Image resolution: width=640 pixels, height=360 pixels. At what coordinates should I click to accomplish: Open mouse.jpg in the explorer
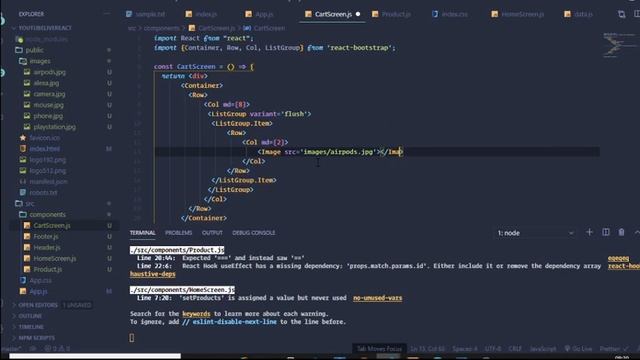[x=49, y=105]
